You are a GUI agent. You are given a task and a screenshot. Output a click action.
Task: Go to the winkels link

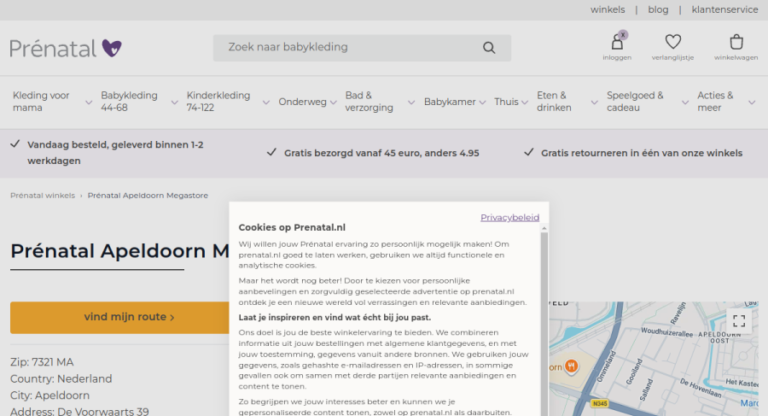pos(607,10)
